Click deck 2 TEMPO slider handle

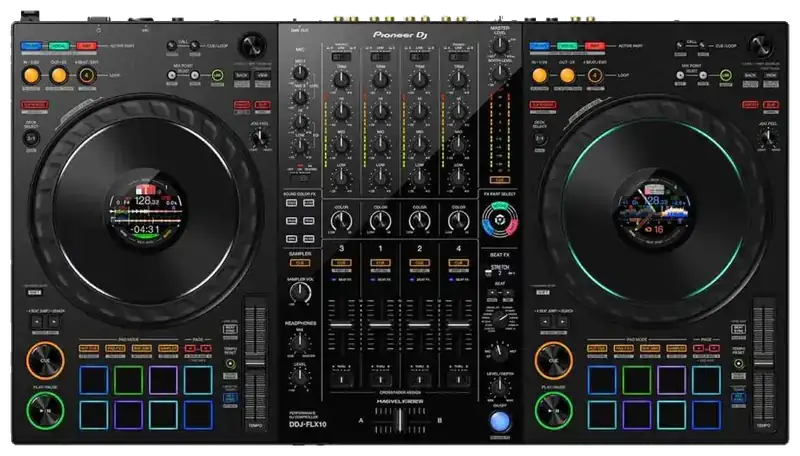click(764, 364)
